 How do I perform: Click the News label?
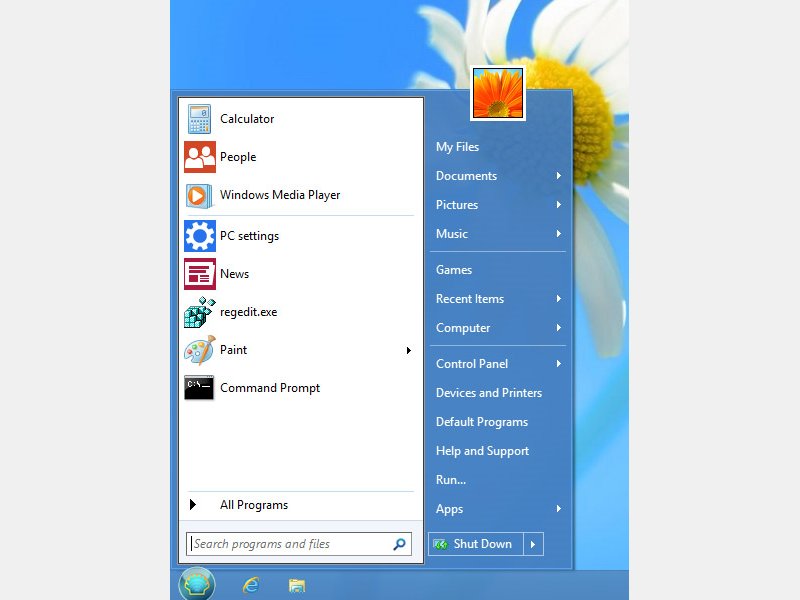click(x=235, y=274)
